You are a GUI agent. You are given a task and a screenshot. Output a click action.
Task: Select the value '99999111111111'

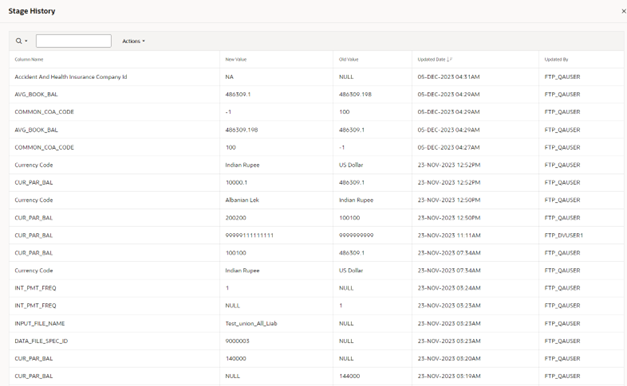pos(250,235)
